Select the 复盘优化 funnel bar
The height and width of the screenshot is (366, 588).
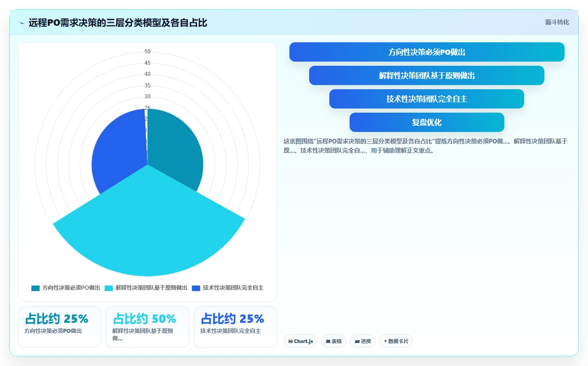pyautogui.click(x=427, y=122)
